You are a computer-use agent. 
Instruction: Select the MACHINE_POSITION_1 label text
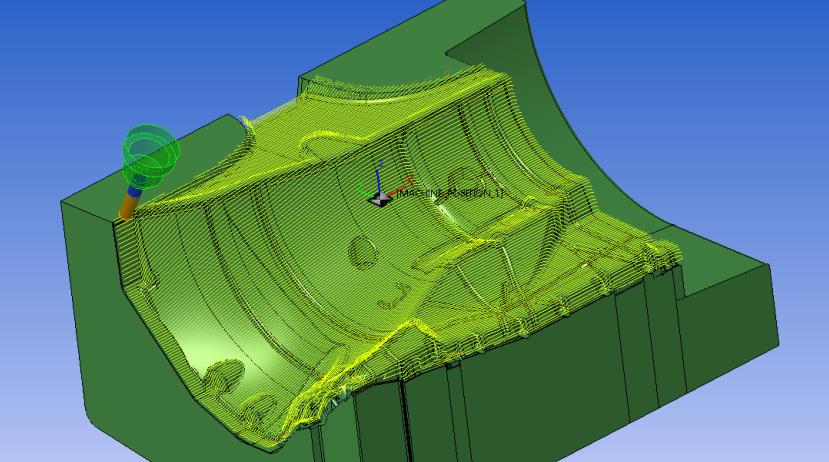450,192
